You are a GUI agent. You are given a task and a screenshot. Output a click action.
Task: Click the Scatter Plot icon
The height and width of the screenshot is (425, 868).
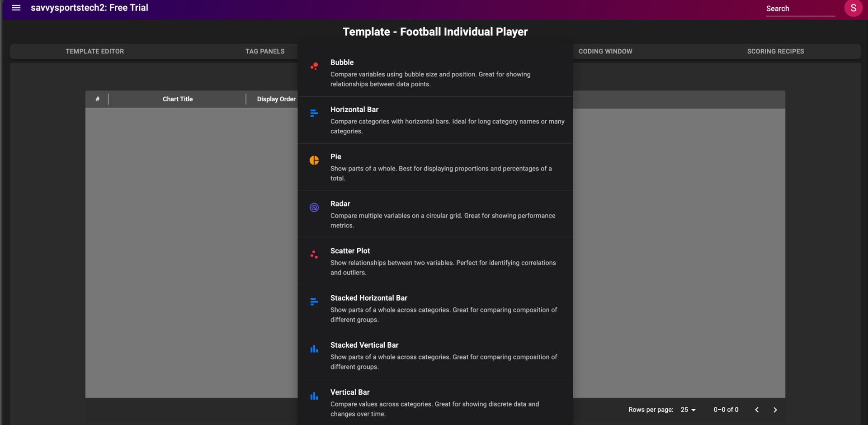[314, 255]
